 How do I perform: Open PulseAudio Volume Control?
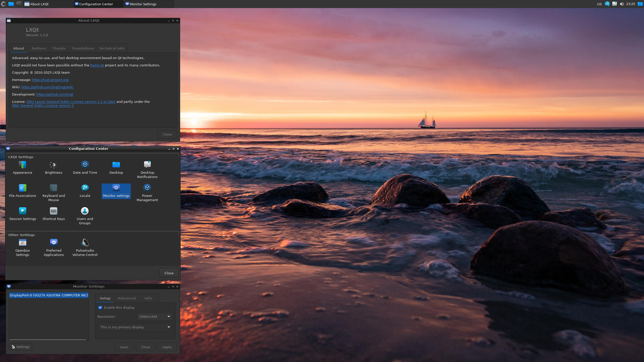[85, 243]
